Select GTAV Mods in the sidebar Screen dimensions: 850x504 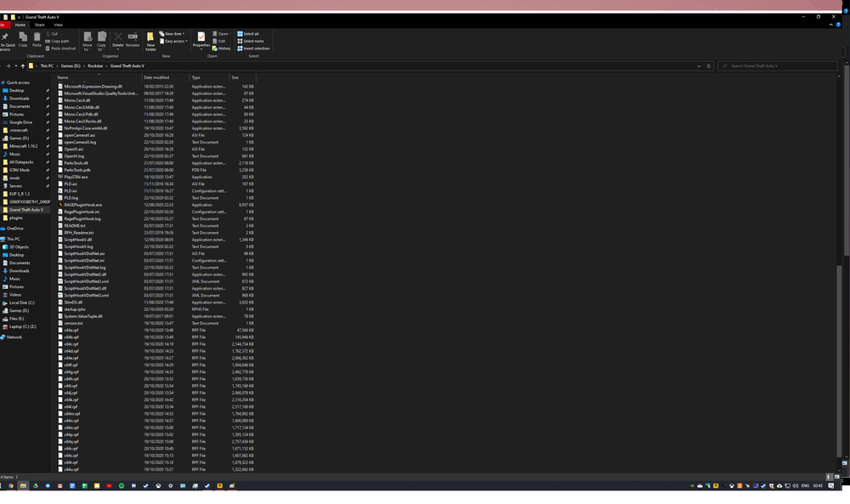click(20, 170)
